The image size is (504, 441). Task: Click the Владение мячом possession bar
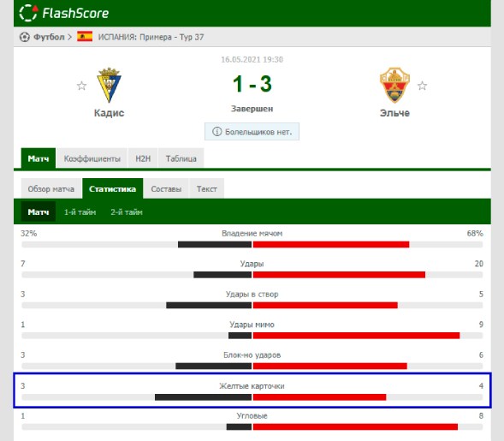point(252,244)
